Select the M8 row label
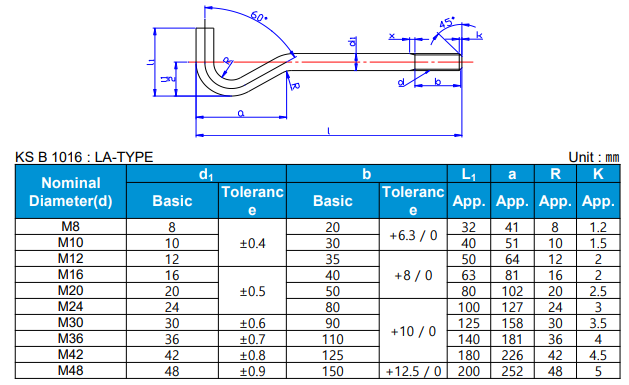This screenshot has width=629, height=385. coord(71,227)
